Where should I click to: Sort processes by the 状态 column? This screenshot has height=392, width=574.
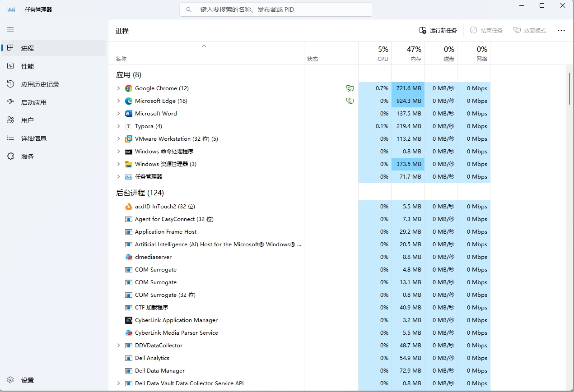331,53
